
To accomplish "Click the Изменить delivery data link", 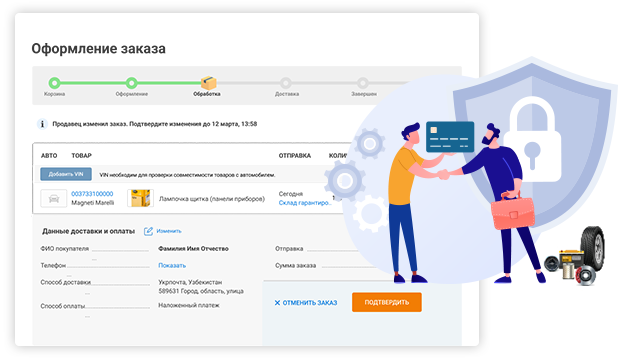I will (169, 231).
